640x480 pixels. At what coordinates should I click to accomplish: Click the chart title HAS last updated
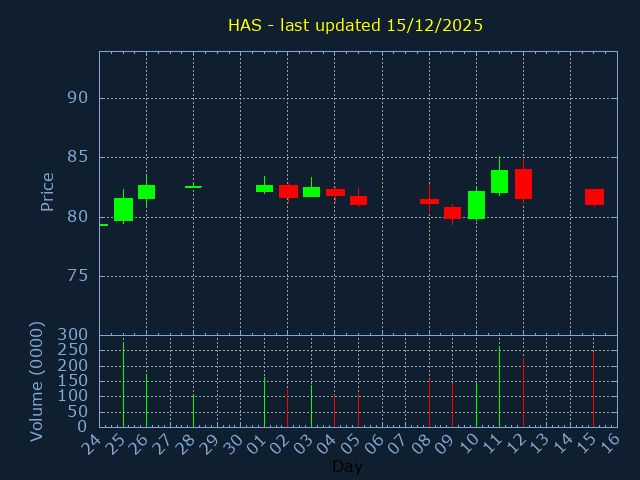355,25
